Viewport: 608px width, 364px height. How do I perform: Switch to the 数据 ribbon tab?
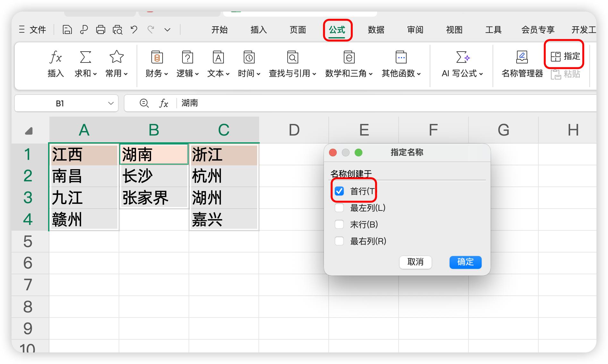click(x=376, y=30)
